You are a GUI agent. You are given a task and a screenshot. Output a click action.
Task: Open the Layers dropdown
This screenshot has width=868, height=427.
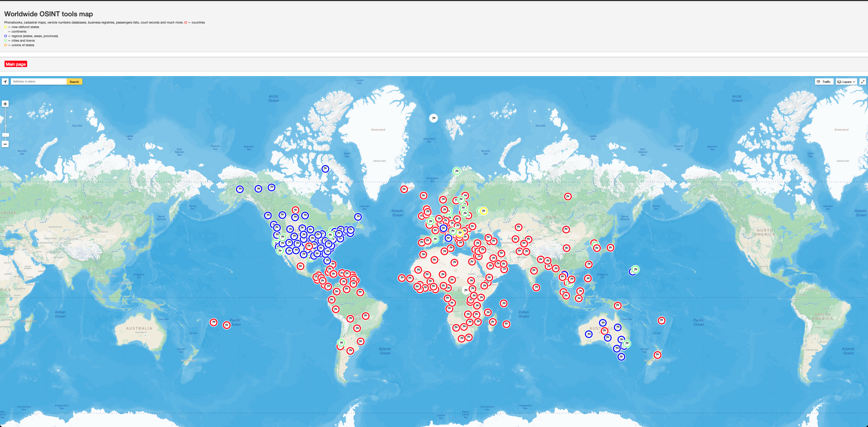(846, 82)
